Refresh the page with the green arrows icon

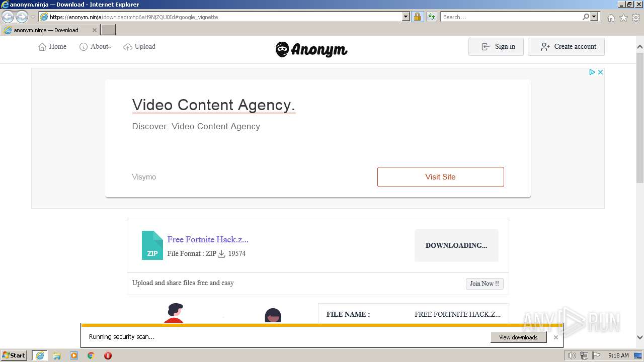tap(432, 17)
